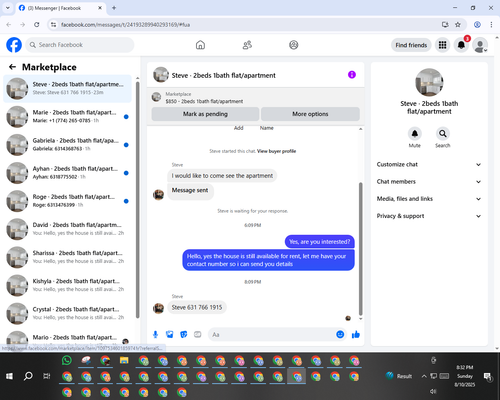
Task: Bookmark this page with the star icon
Action: tap(458, 25)
